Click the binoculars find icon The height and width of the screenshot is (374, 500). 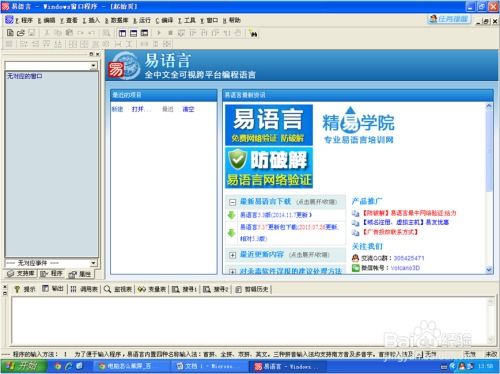(253, 33)
